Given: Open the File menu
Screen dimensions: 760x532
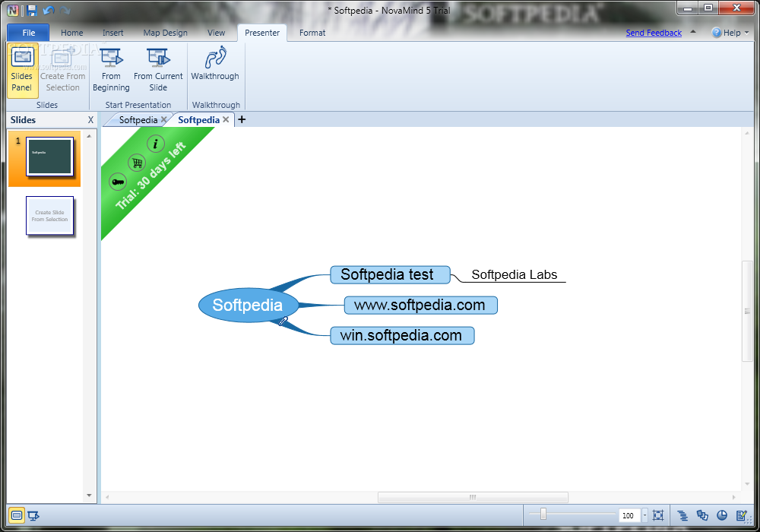Looking at the screenshot, I should click(29, 33).
